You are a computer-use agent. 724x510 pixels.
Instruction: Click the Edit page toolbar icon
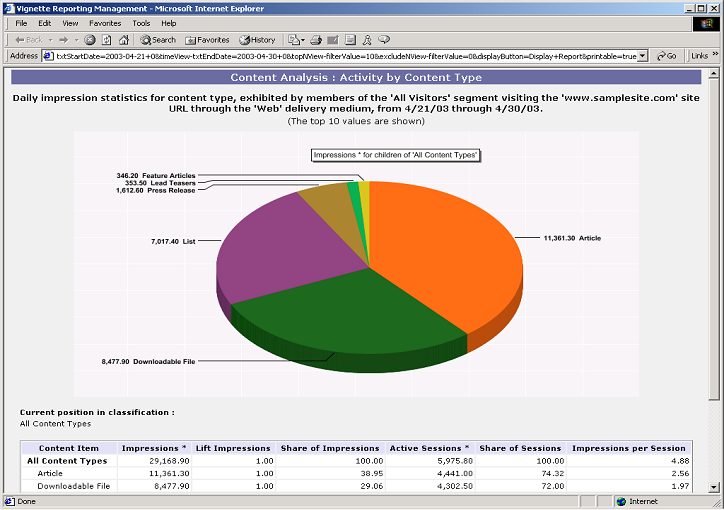point(333,40)
